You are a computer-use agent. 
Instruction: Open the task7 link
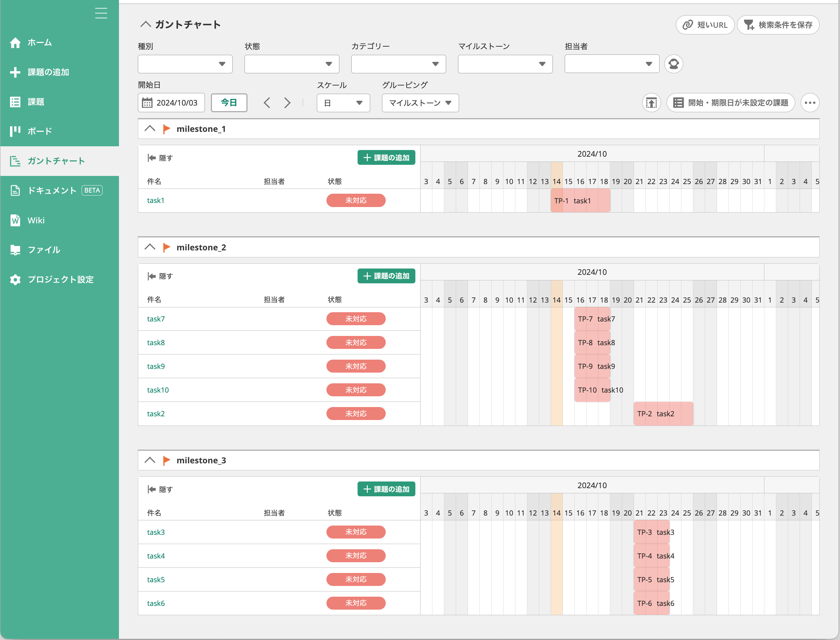[156, 319]
